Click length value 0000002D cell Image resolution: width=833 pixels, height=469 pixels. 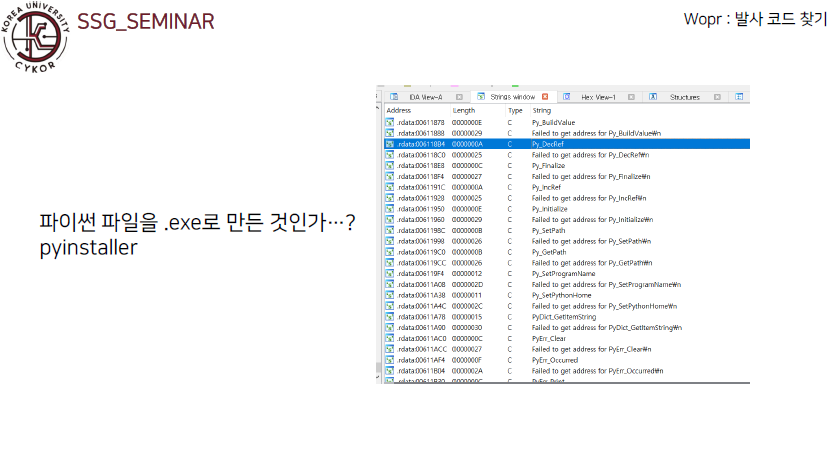(x=468, y=285)
